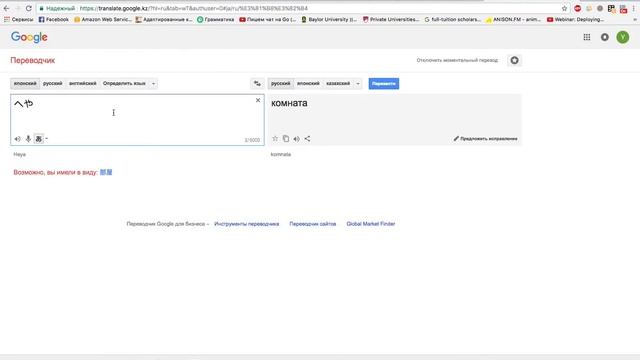Open Baylor University bookmark
The image size is (640, 360).
click(x=329, y=19)
